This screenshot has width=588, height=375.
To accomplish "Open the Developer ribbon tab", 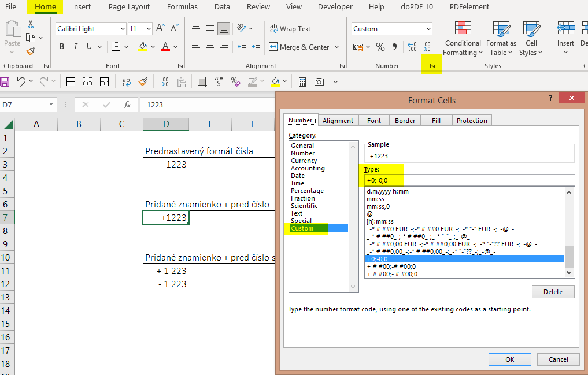I will [335, 7].
